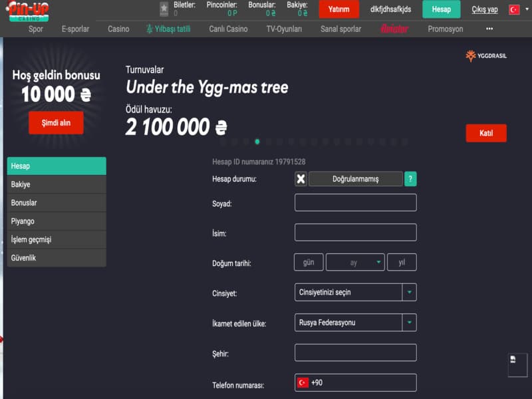Click the Aviator game logo
Viewport: 532px width, 399px height.
point(394,29)
